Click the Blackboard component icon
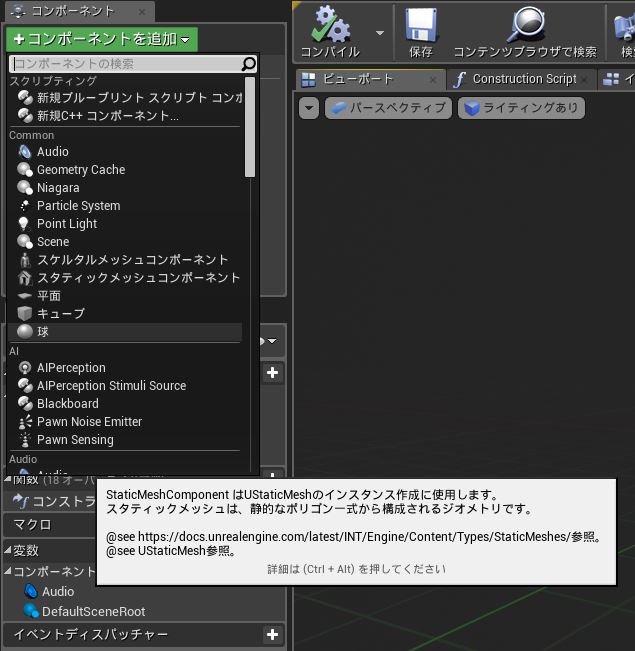 click(25, 403)
